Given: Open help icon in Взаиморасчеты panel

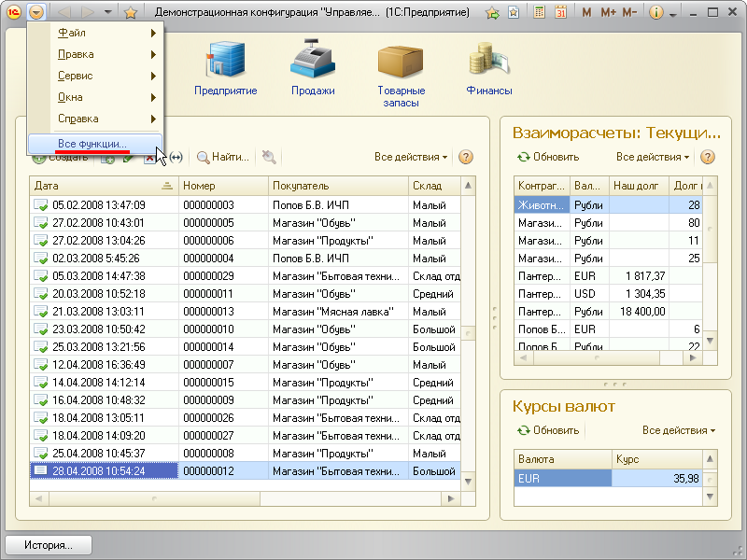Looking at the screenshot, I should [708, 157].
